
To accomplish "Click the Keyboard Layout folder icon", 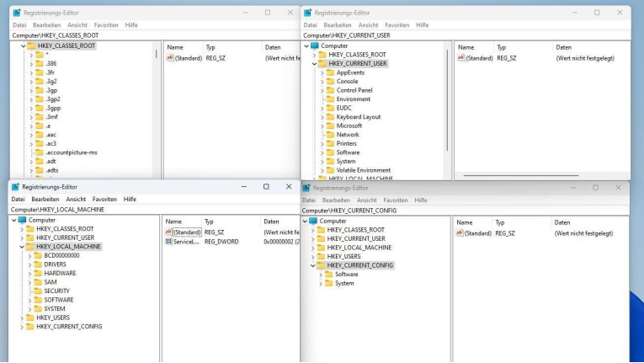I will tap(330, 117).
